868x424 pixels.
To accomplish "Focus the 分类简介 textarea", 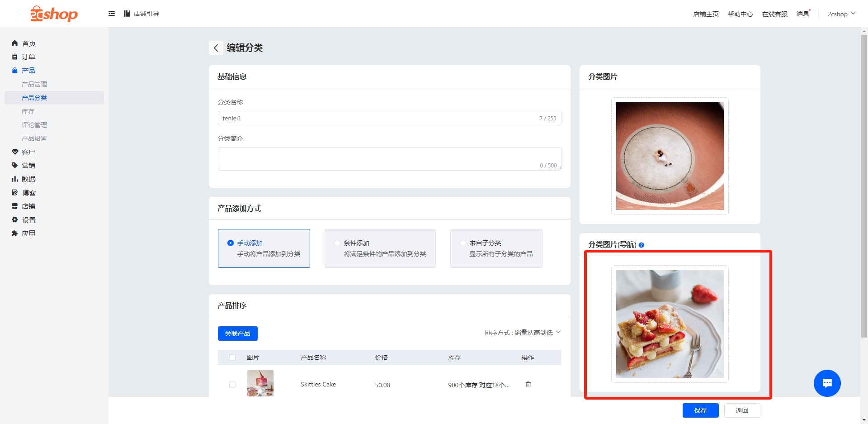I will 390,159.
